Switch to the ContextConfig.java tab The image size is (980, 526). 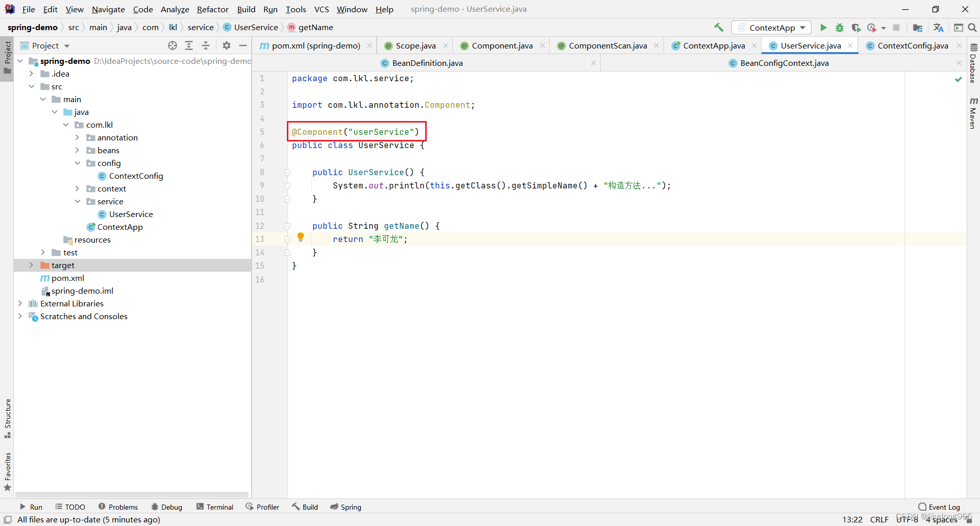913,45
